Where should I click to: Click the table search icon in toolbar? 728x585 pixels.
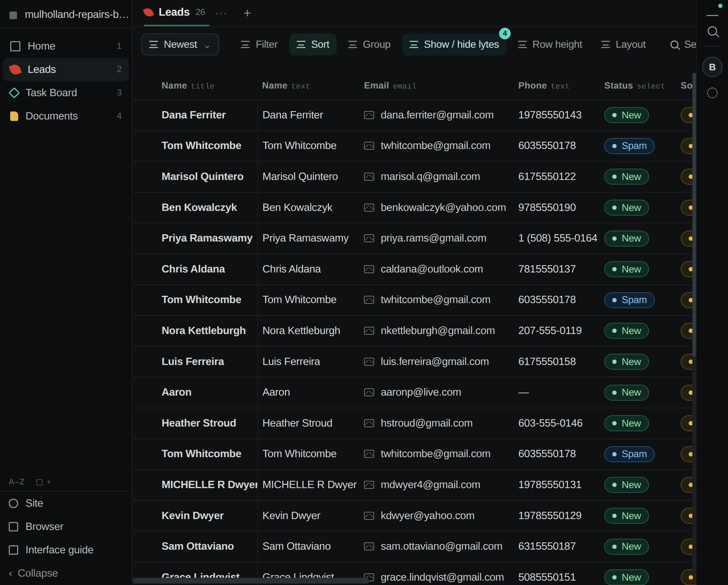pos(675,45)
